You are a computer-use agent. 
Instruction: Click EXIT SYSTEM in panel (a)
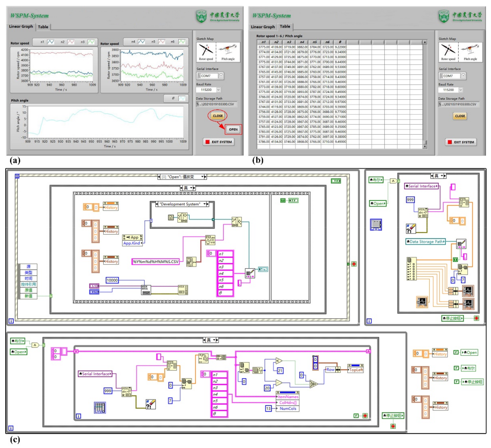pyautogui.click(x=219, y=142)
